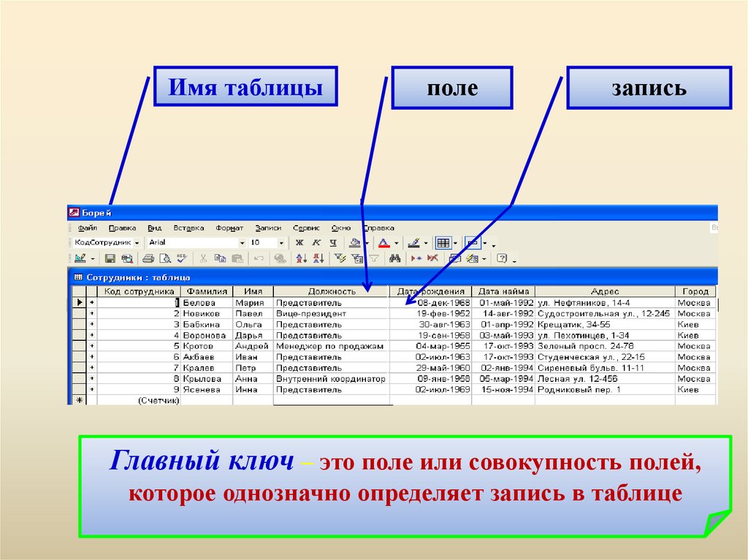Click the Должность column header
The image size is (748, 560).
[x=332, y=291]
